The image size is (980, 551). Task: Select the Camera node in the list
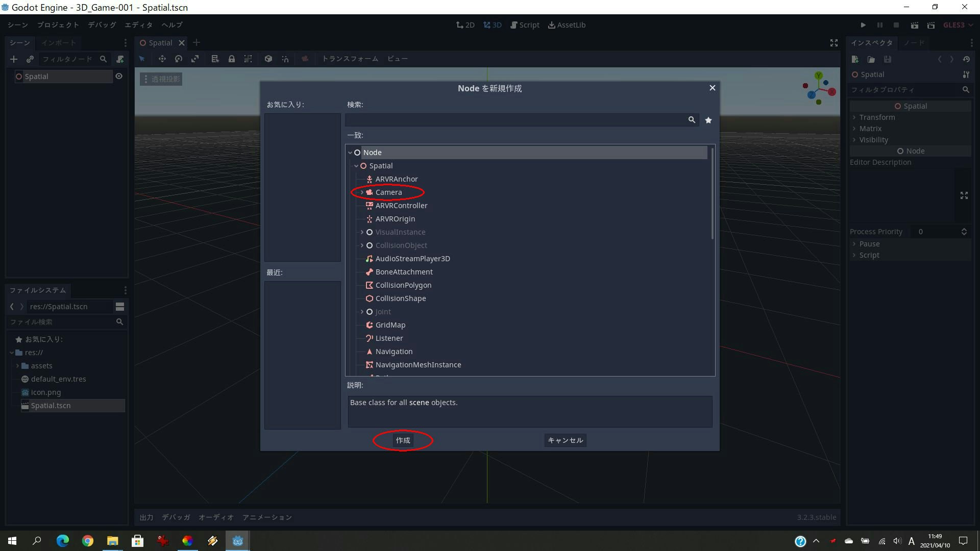(388, 192)
